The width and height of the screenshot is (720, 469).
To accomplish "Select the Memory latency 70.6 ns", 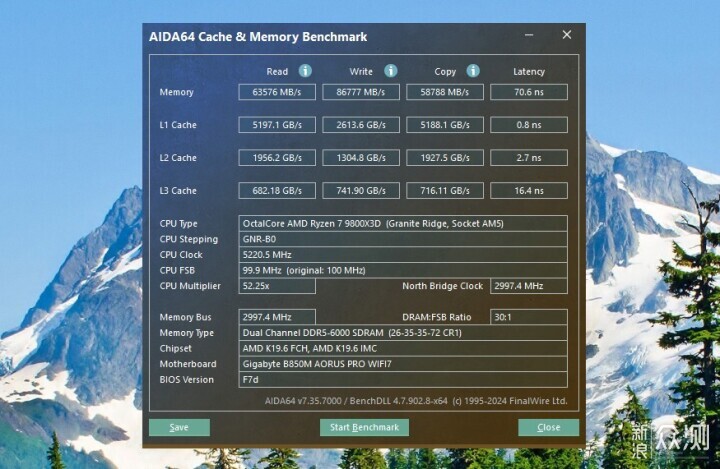I will 529,92.
